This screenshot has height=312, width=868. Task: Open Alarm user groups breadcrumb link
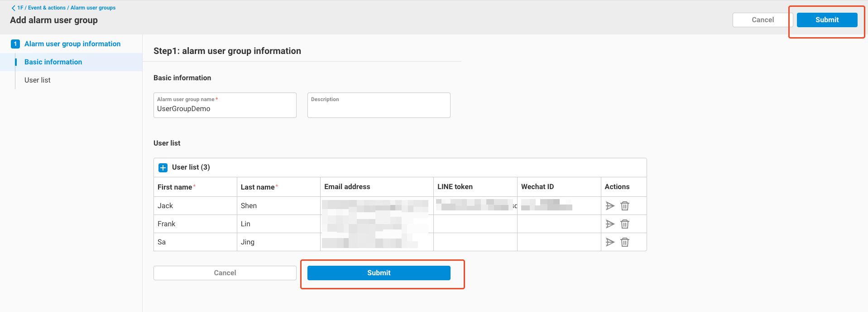click(x=93, y=8)
